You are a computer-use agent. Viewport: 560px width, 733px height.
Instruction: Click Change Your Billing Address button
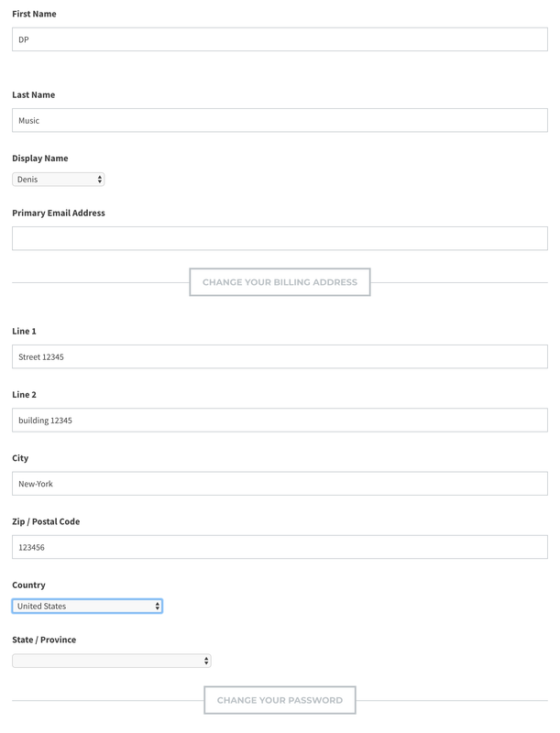[280, 282]
